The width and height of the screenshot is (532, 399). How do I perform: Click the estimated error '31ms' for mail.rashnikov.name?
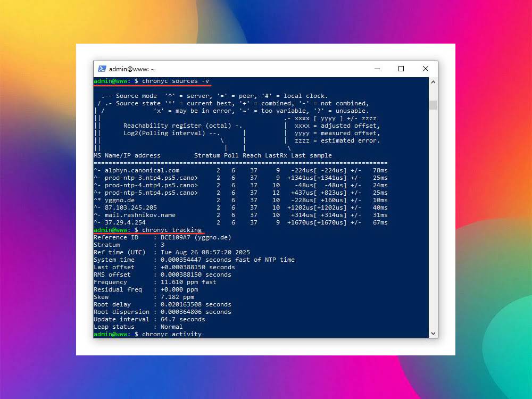click(380, 215)
